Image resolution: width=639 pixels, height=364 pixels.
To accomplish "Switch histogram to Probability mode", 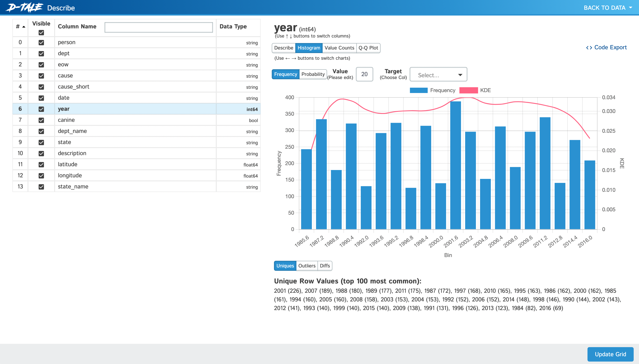I will 313,74.
